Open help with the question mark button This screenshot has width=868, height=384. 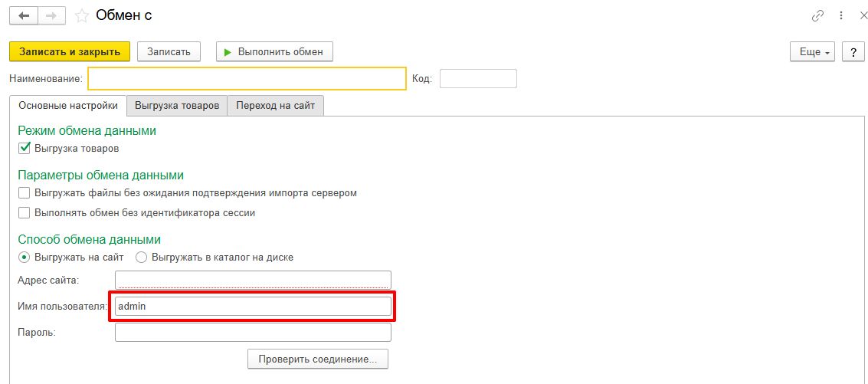click(x=853, y=52)
